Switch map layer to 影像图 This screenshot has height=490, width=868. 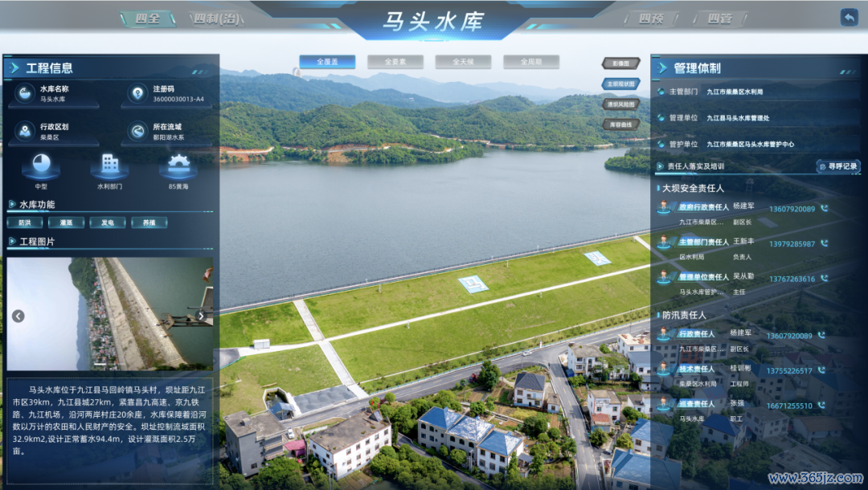(621, 63)
